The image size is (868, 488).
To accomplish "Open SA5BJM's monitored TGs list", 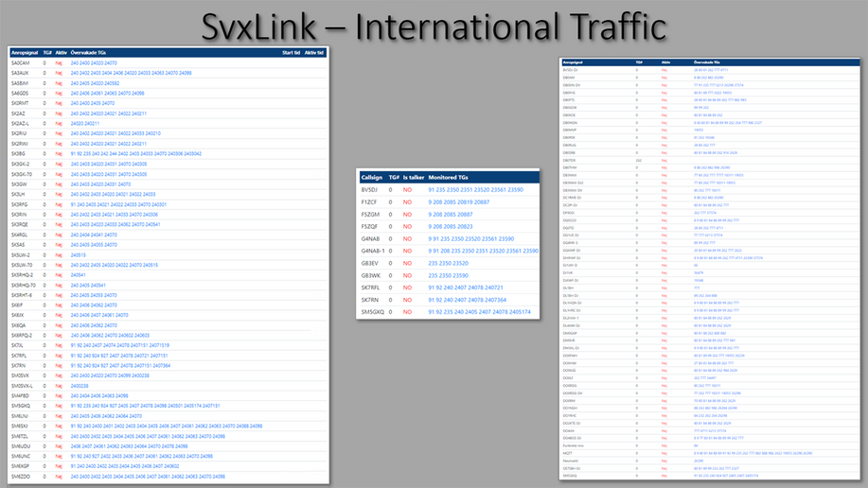I will [x=95, y=83].
